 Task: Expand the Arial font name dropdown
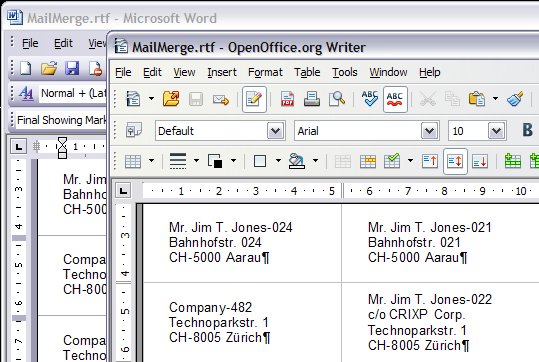[x=430, y=131]
